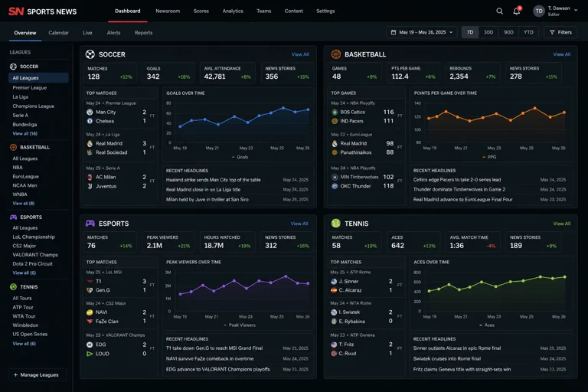Image resolution: width=588 pixels, height=392 pixels.
Task: Click View All in Tennis panel
Action: pyautogui.click(x=562, y=224)
